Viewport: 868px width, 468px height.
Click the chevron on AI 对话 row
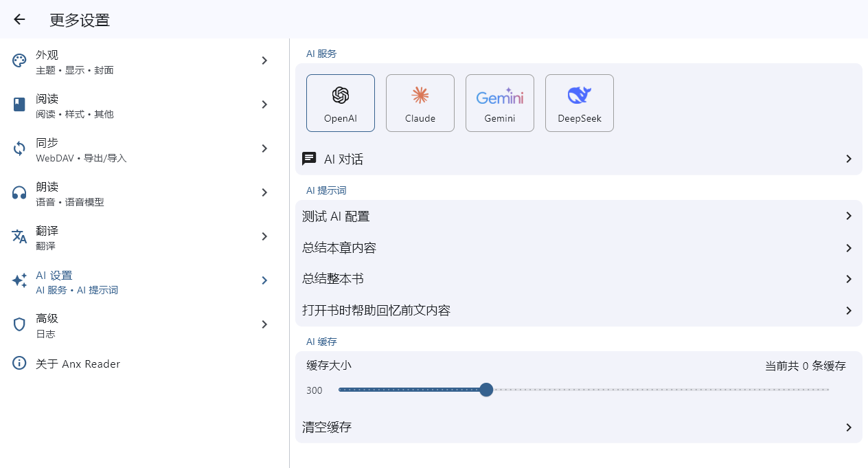click(849, 159)
